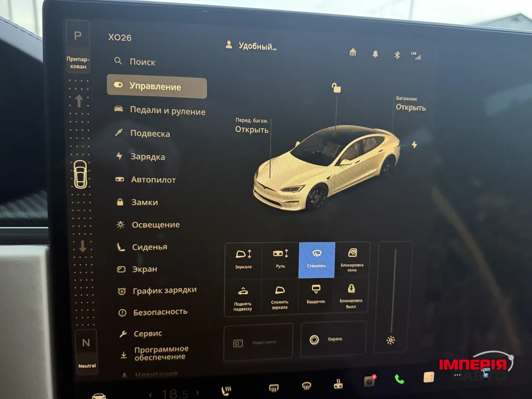Select the Зарядка (Charging) sidebar icon
532x399 pixels.
(120, 156)
